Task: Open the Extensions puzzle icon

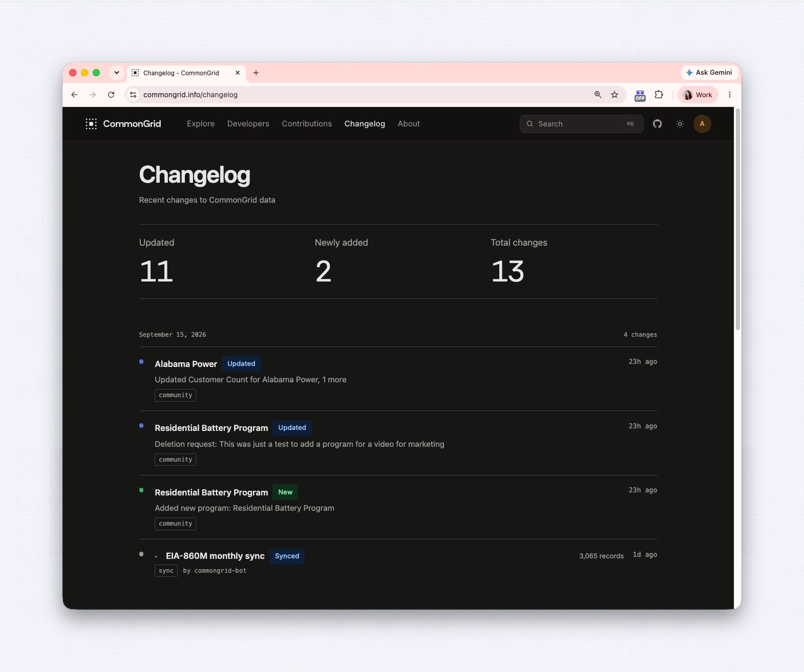Action: (659, 95)
